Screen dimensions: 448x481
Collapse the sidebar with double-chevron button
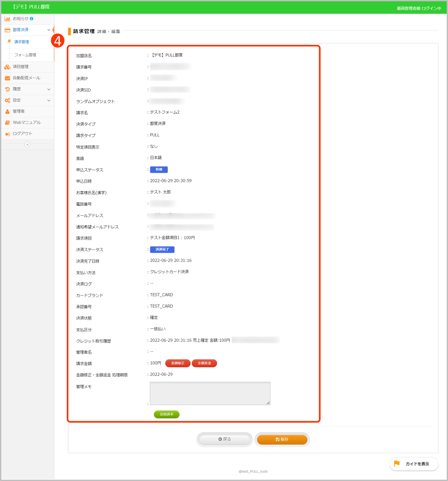(x=28, y=145)
